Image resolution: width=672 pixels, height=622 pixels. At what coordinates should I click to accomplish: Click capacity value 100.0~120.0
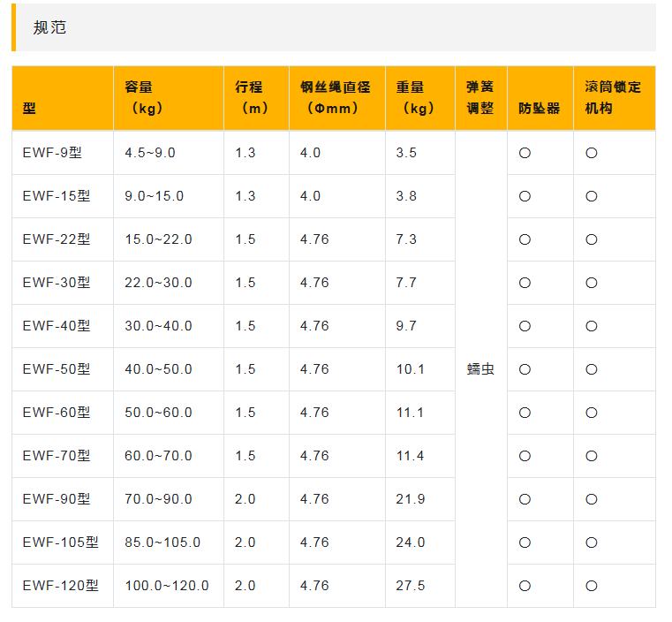click(167, 586)
